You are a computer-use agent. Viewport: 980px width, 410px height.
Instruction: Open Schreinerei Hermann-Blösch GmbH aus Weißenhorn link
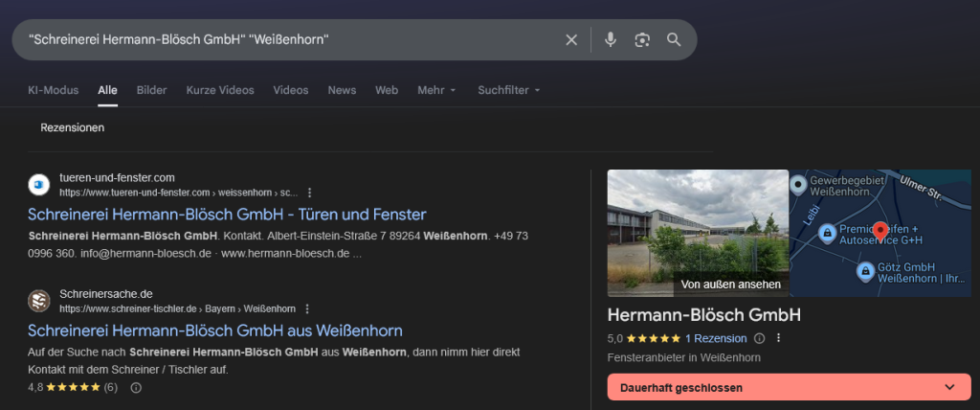point(215,330)
